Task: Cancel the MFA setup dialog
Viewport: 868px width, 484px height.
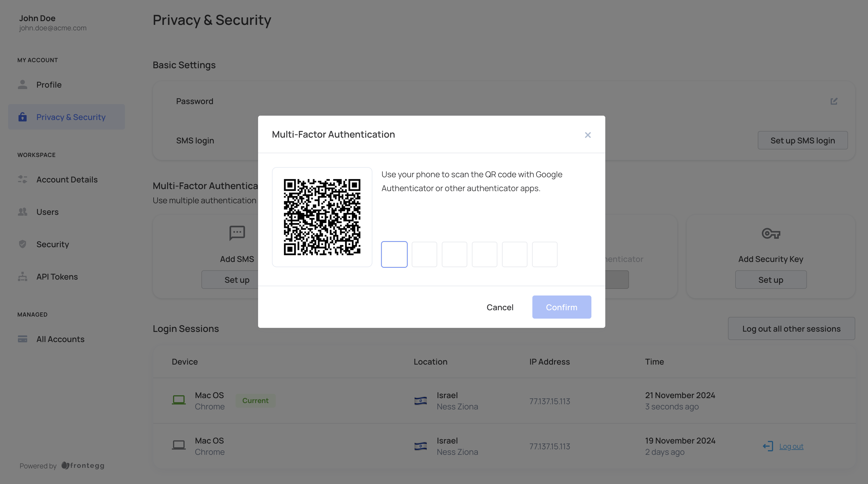Action: [x=500, y=307]
